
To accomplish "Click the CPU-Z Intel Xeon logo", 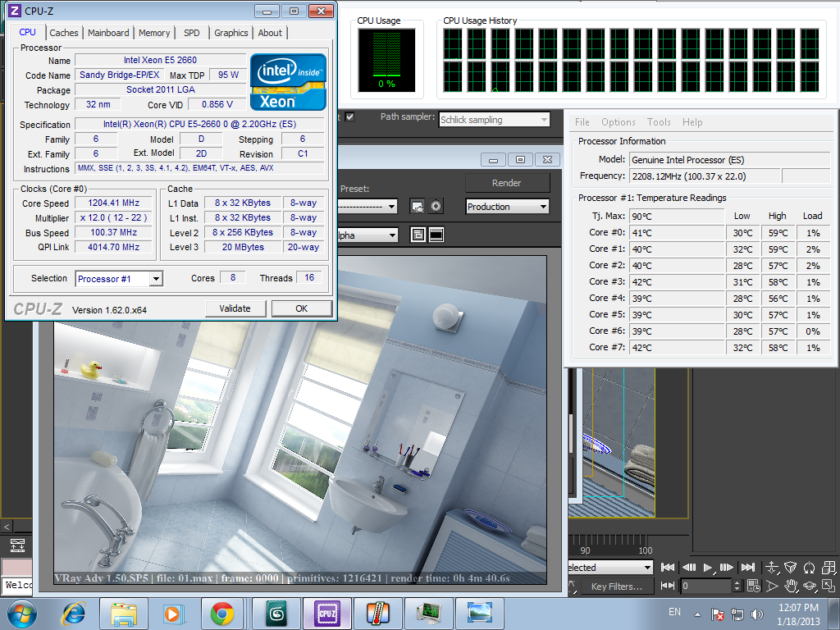I will [x=288, y=82].
